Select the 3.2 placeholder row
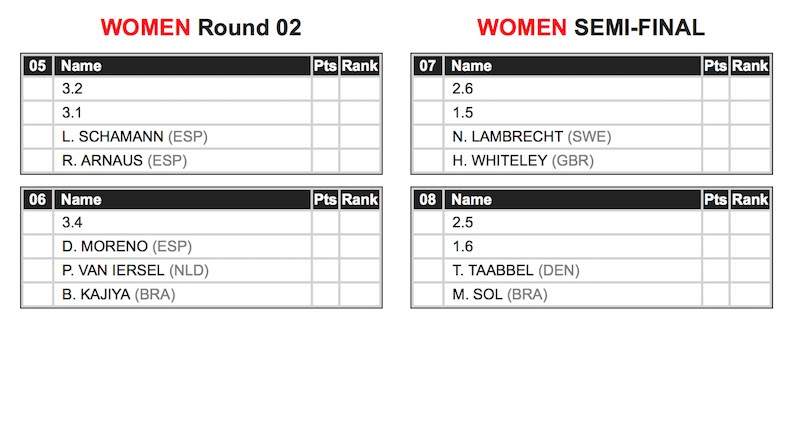 202,89
